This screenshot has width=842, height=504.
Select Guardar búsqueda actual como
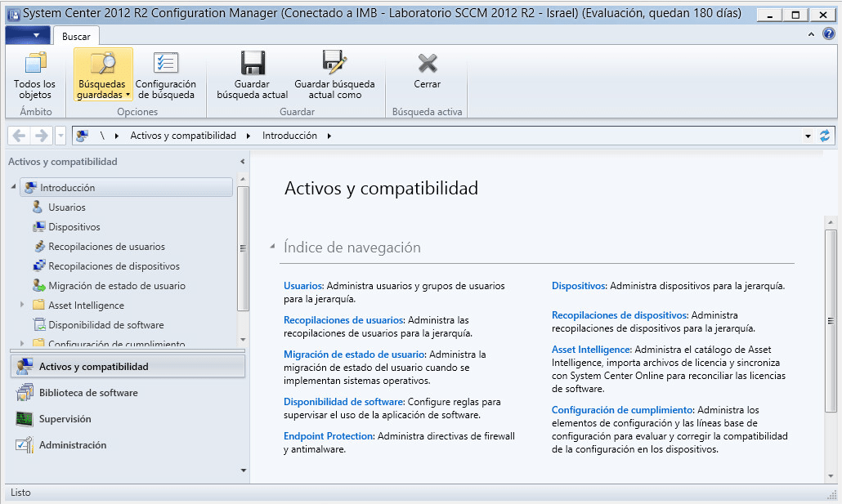tap(334, 64)
